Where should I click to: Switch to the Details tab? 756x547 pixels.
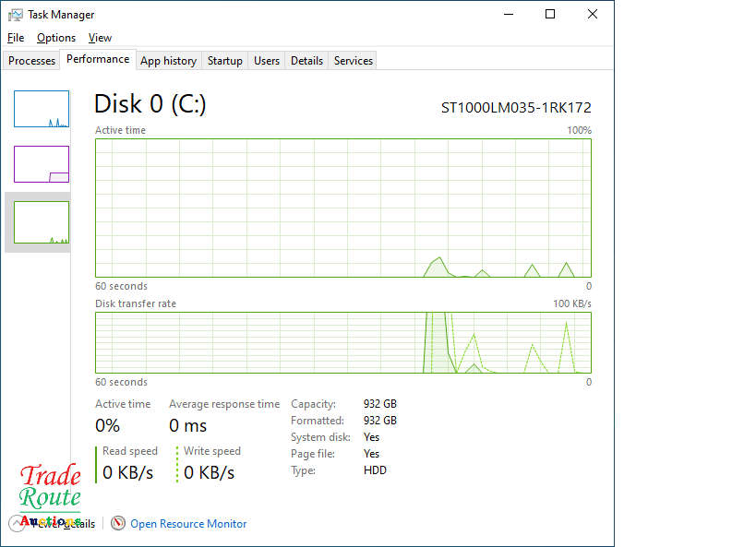point(306,61)
